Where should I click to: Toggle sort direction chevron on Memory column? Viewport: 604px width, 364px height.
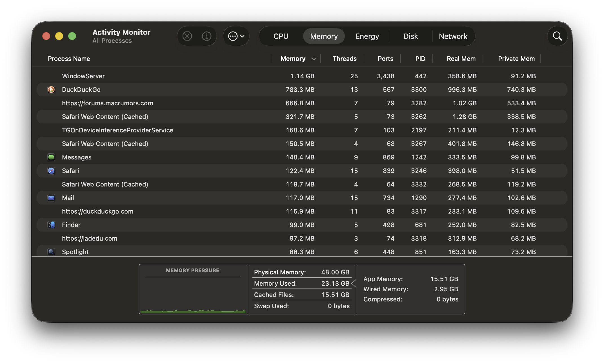coord(314,59)
